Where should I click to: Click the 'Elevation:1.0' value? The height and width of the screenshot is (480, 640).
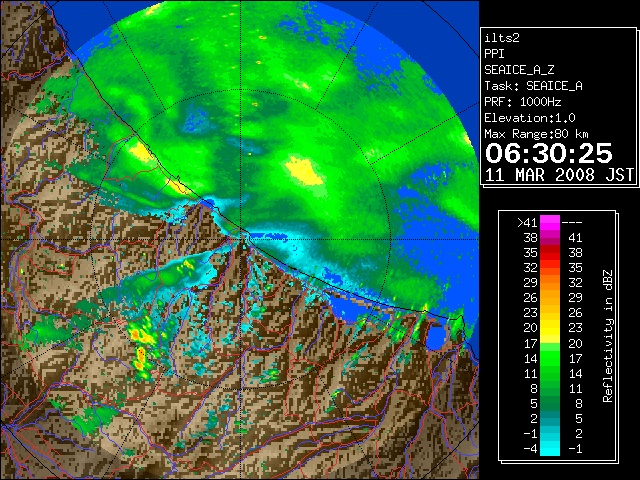point(529,118)
